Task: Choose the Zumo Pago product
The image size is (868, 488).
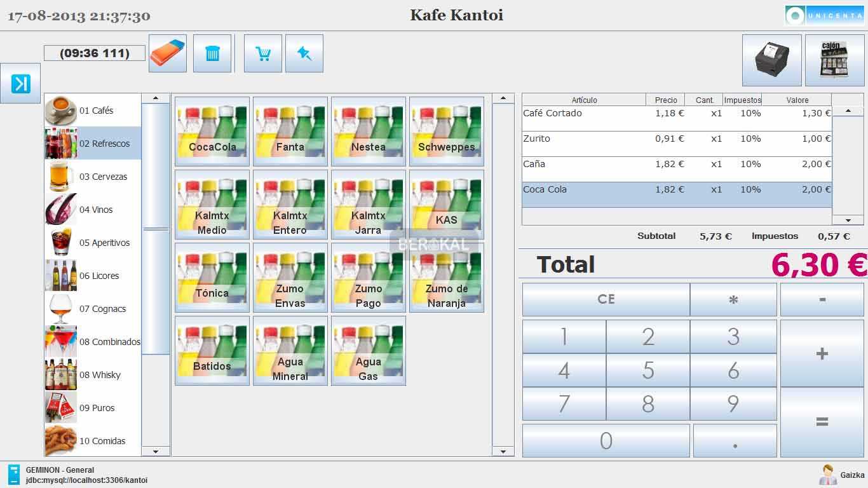Action: click(x=369, y=278)
